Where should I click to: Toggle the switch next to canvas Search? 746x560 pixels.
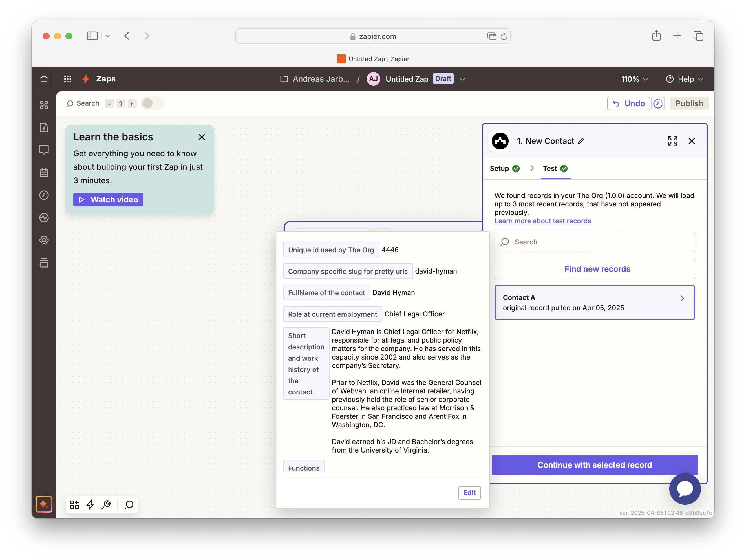(153, 103)
